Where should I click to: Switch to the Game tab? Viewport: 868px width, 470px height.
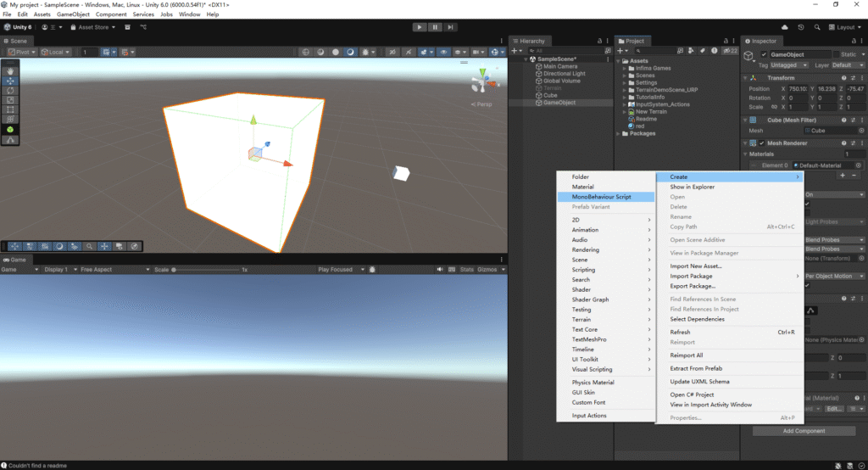[15, 260]
